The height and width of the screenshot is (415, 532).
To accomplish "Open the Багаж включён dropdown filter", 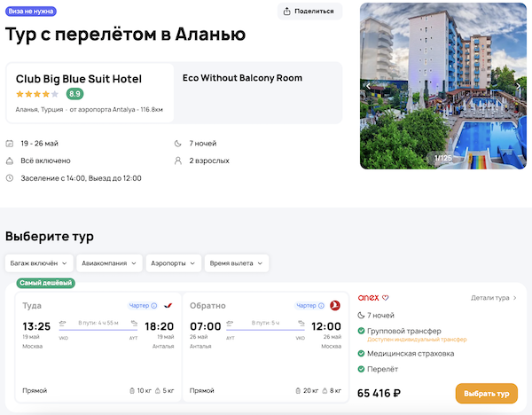I will 38,263.
